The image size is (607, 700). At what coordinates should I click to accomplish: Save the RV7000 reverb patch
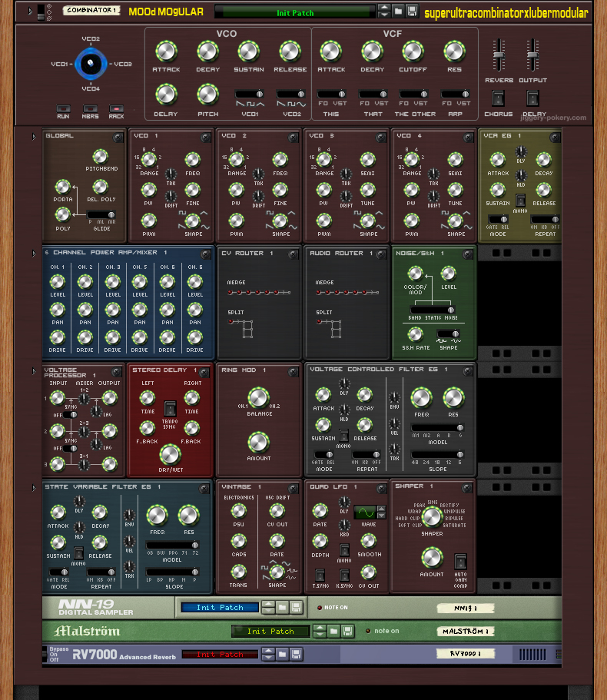[x=296, y=655]
